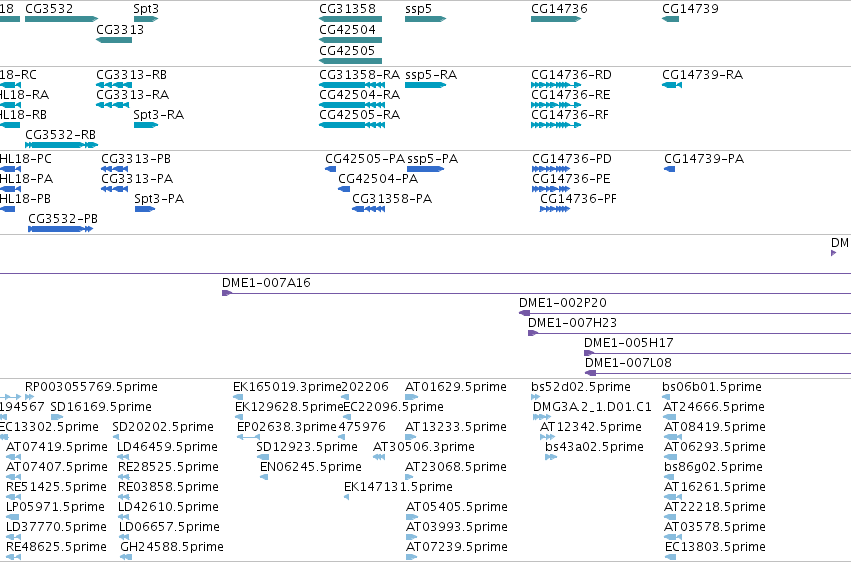
Task: Click the CG42504 gene label
Action: pyautogui.click(x=347, y=29)
